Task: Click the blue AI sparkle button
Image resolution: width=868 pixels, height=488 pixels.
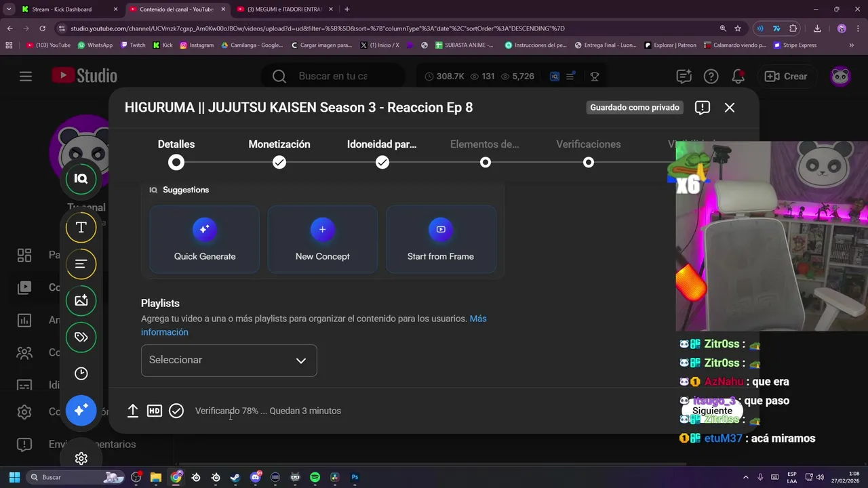Action: 81,410
